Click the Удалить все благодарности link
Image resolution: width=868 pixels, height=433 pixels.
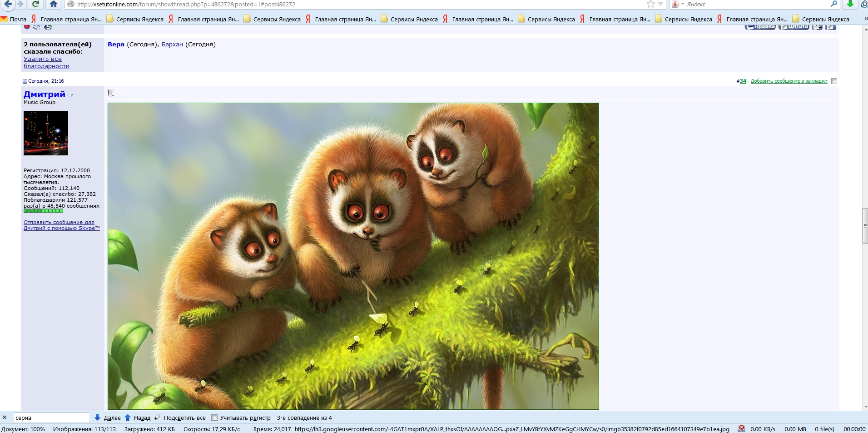pos(46,62)
